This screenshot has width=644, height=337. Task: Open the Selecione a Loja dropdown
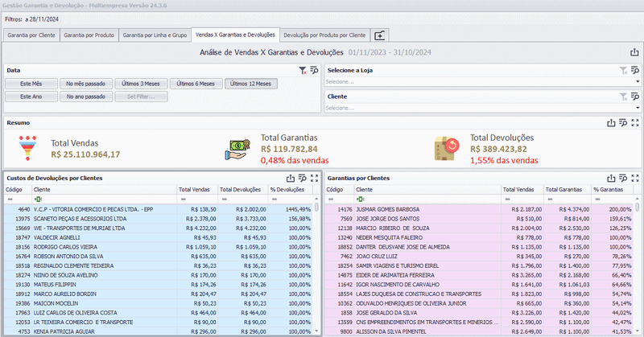pyautogui.click(x=638, y=82)
